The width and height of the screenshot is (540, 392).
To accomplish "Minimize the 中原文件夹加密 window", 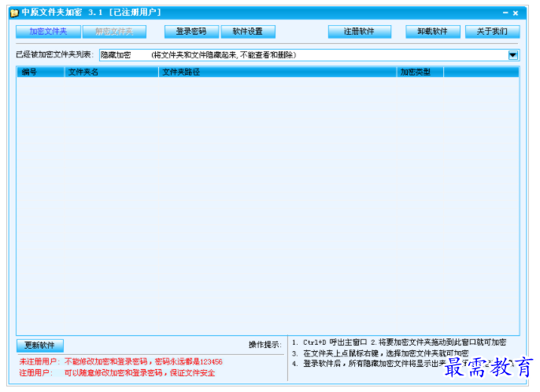I will [x=505, y=13].
